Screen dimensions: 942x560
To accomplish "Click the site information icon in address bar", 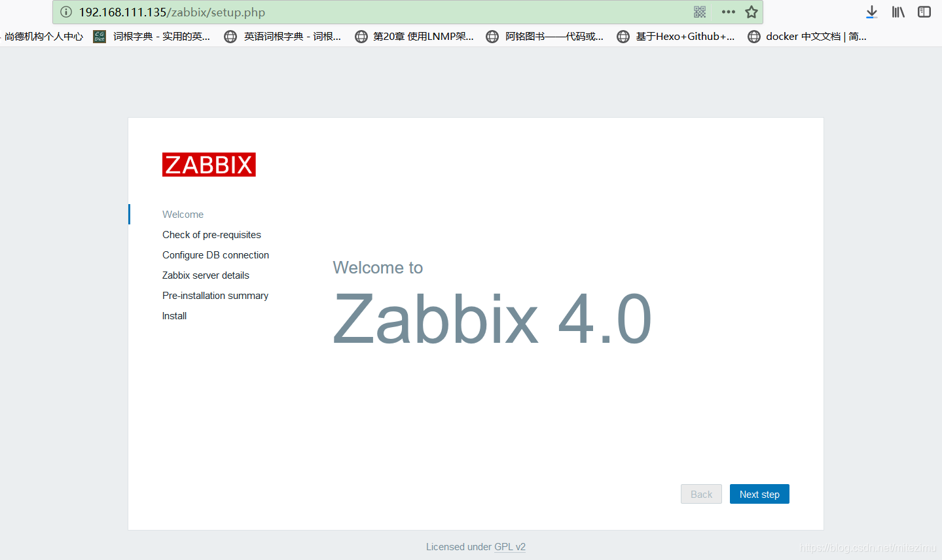I will click(66, 12).
